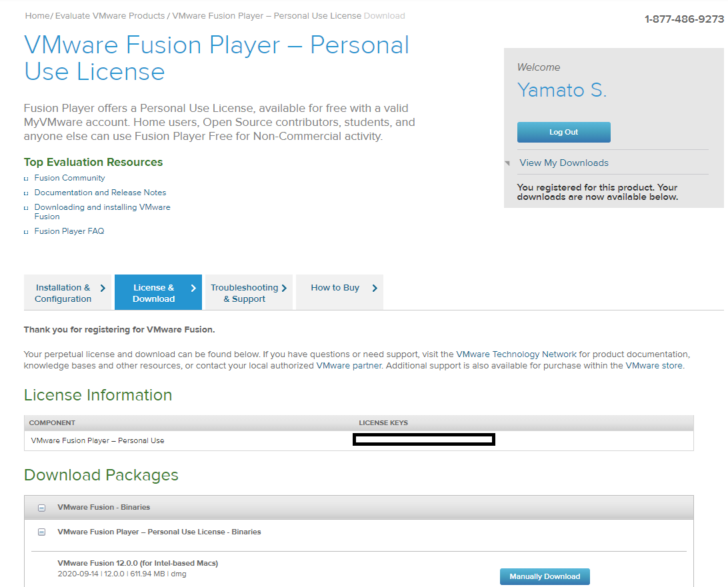Open VMware Fusion Player – Personal Use License breadcrumb
Viewport: 728px width, 587px height.
click(x=267, y=16)
